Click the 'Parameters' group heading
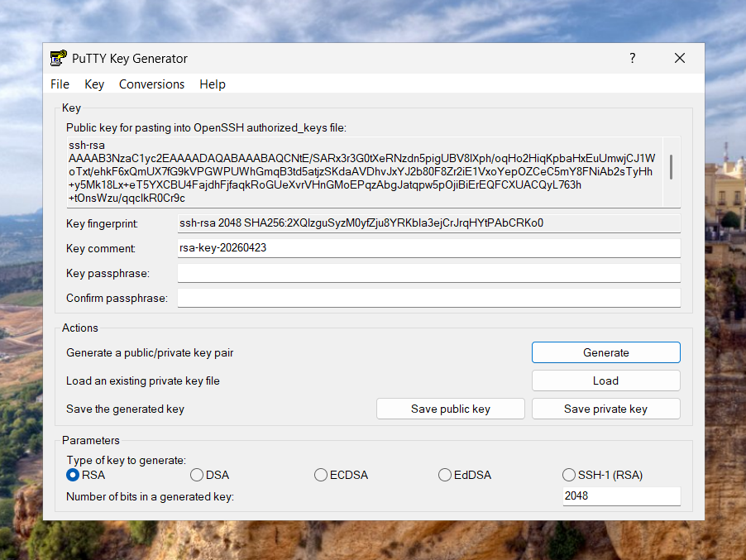Screen dimensions: 746x560 pyautogui.click(x=91, y=440)
